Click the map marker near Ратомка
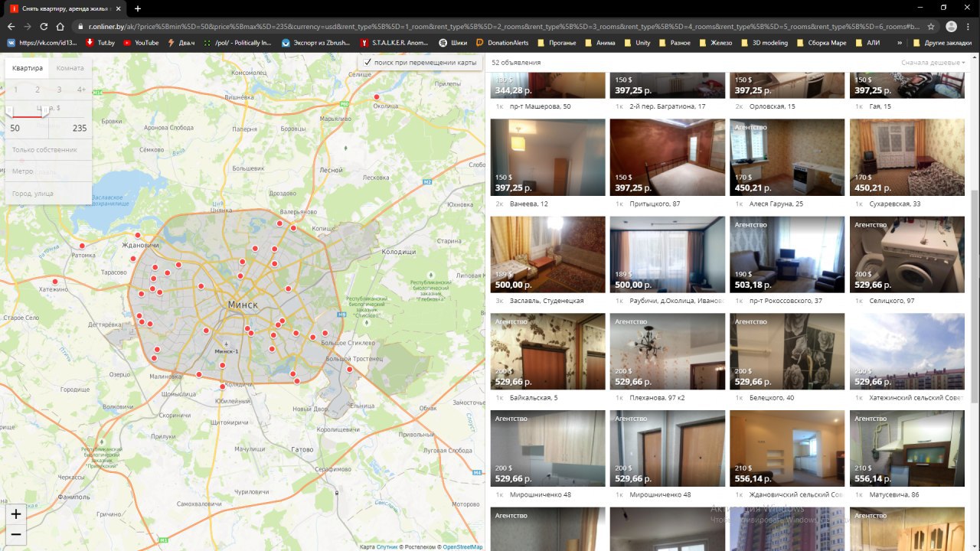980x551 pixels. 82,246
